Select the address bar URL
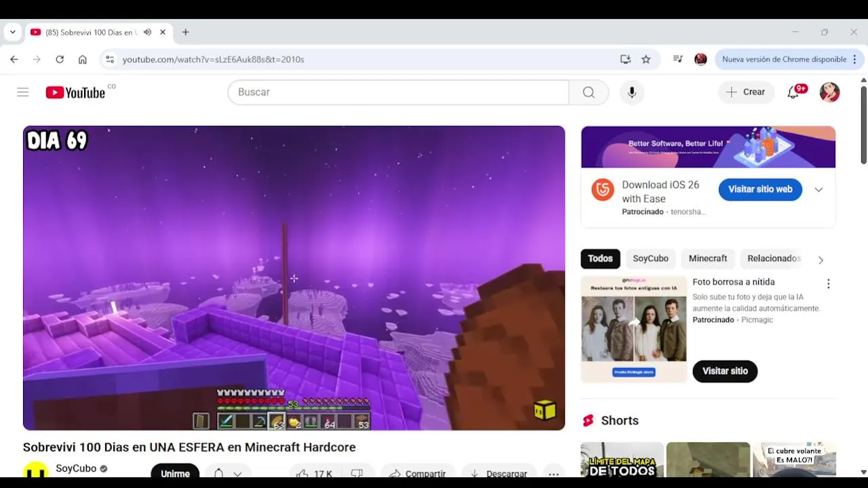Image resolution: width=868 pixels, height=488 pixels. point(213,60)
